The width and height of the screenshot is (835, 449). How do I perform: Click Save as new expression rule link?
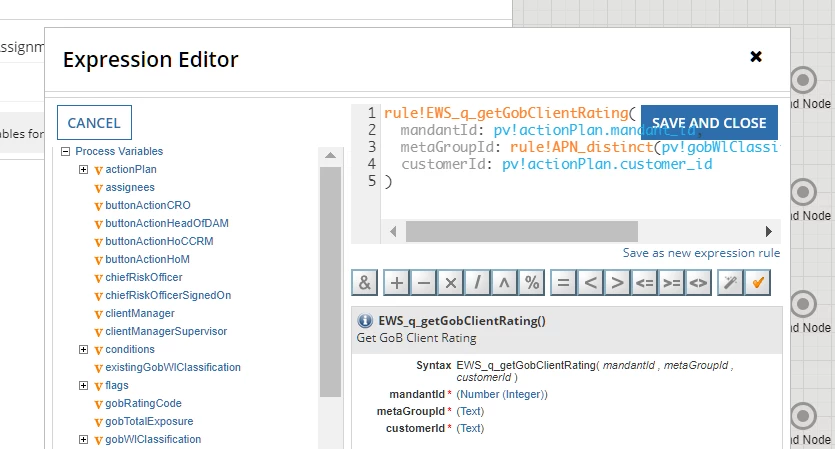701,253
